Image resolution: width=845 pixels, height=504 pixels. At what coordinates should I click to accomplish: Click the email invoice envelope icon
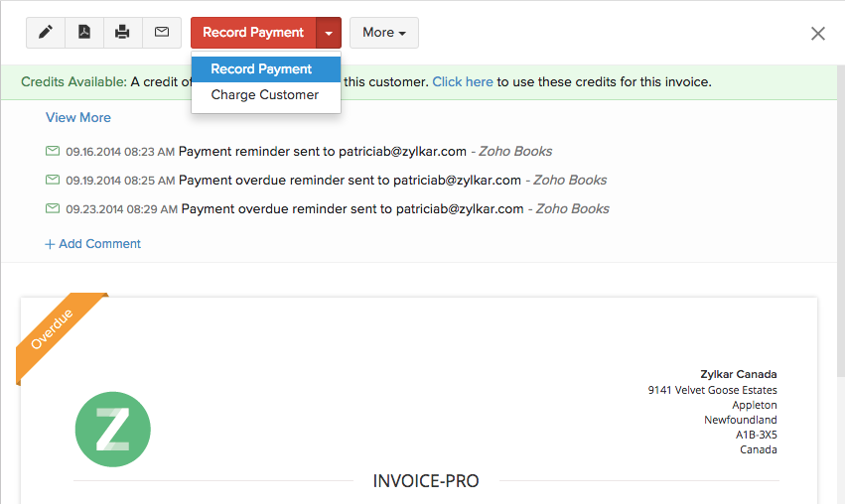tap(162, 33)
